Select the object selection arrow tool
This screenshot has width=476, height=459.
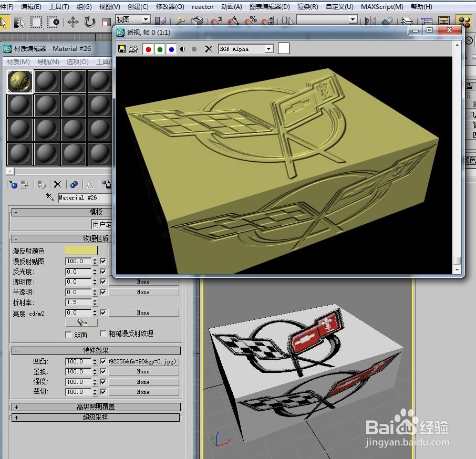(4, 23)
